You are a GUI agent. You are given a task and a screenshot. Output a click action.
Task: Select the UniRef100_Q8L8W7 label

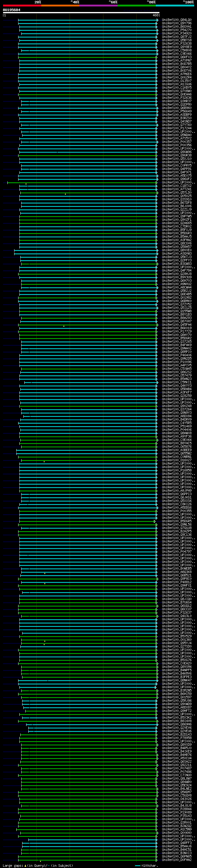[x=176, y=778]
